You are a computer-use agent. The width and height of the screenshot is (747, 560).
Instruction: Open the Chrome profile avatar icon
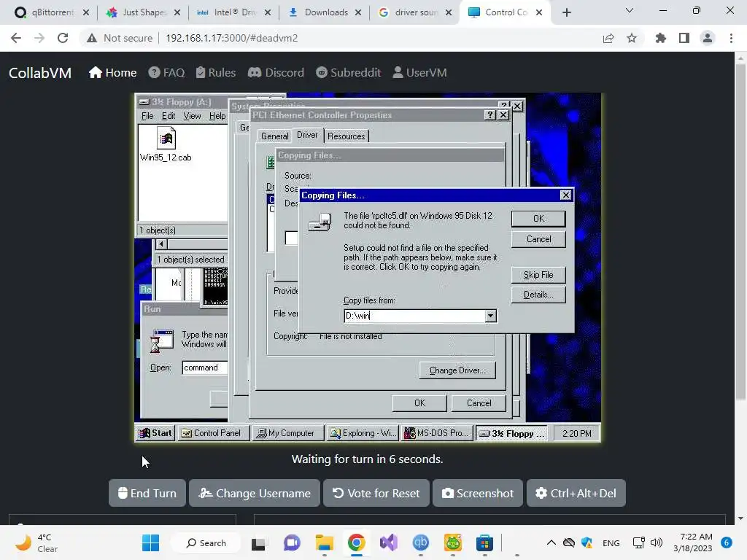tap(708, 38)
